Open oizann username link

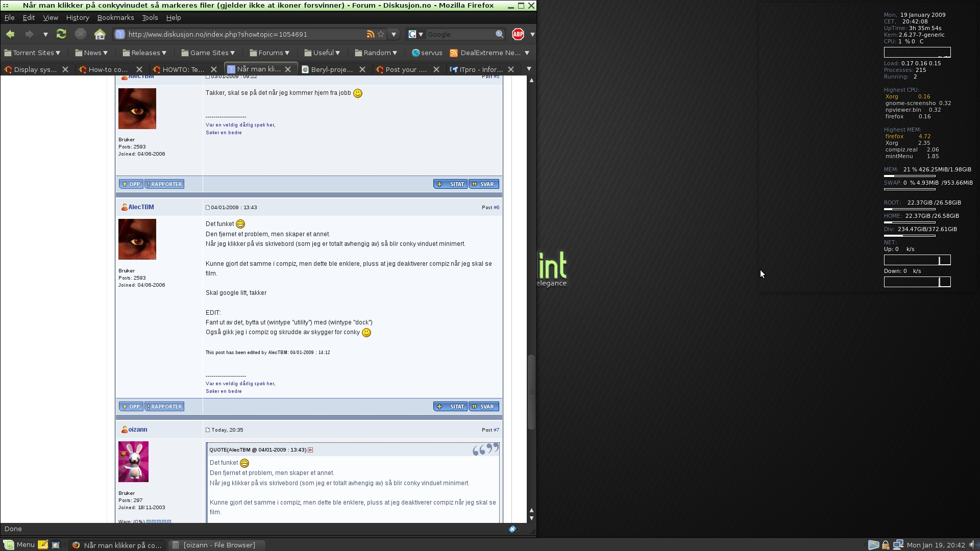click(x=138, y=430)
